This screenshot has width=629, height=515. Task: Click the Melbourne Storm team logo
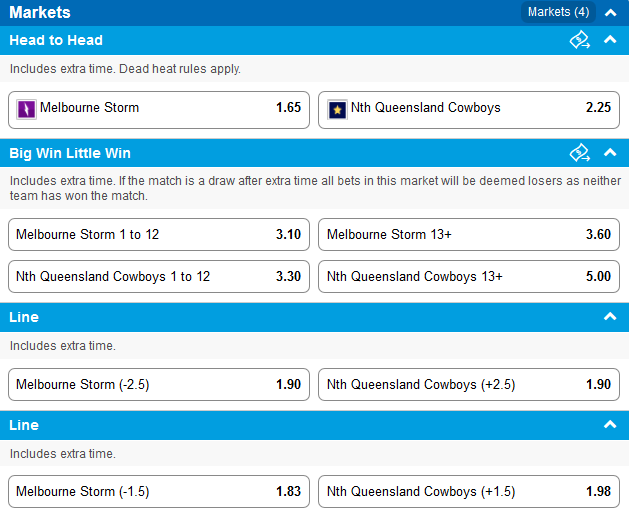click(x=26, y=109)
